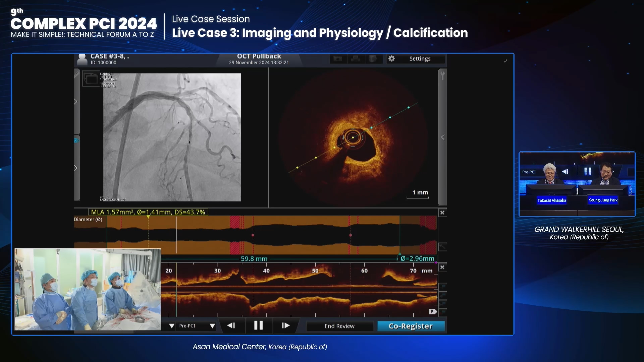
Task: Click the right red reference marker dot
Action: (x=351, y=235)
